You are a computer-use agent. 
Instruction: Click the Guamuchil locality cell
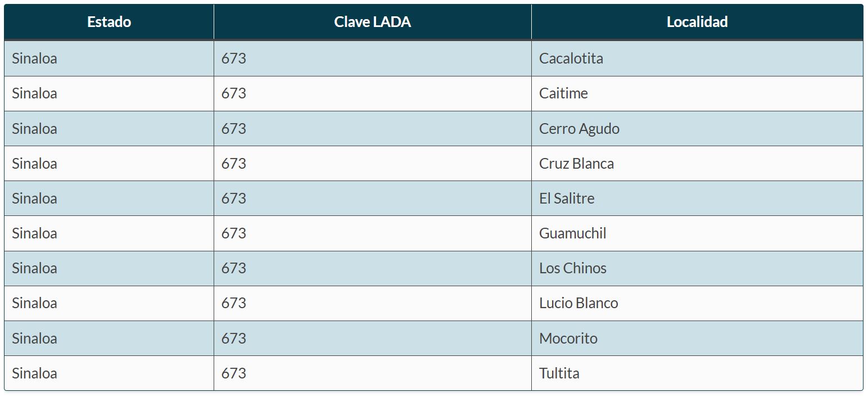pyautogui.click(x=572, y=233)
